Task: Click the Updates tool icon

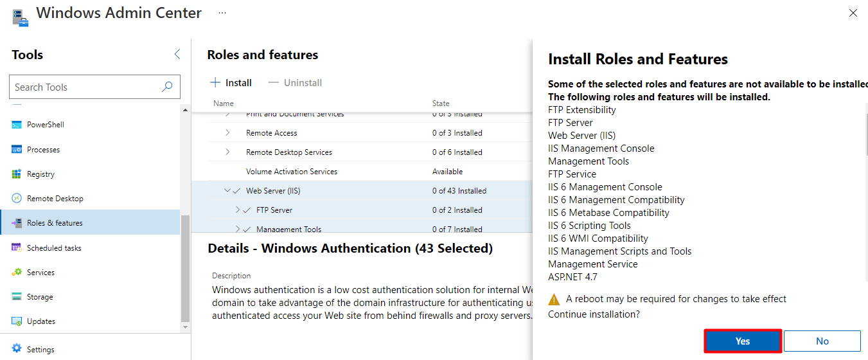Action: pos(17,321)
